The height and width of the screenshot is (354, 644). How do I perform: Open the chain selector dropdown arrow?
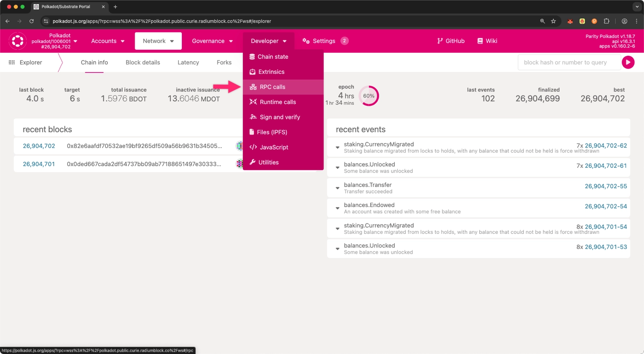(75, 41)
